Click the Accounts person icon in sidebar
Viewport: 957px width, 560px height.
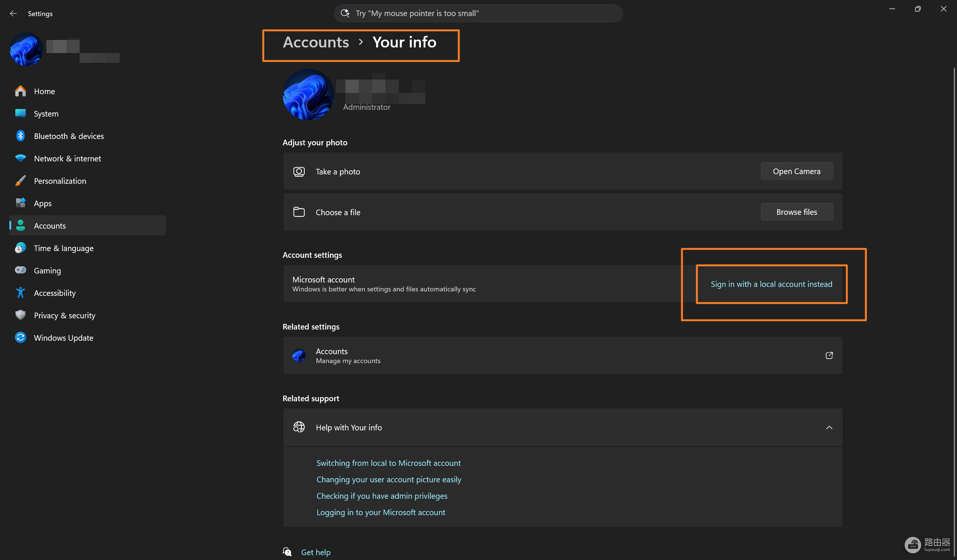[x=21, y=225]
